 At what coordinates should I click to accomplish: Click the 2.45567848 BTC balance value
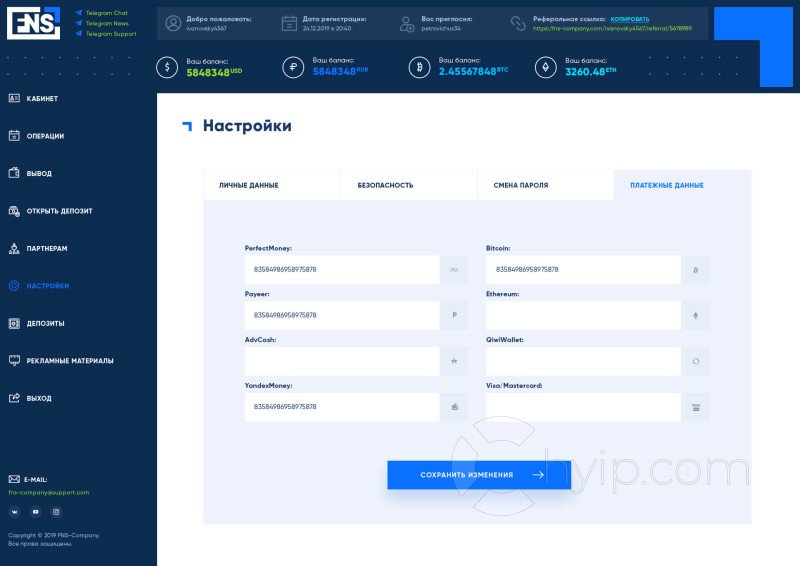click(473, 71)
